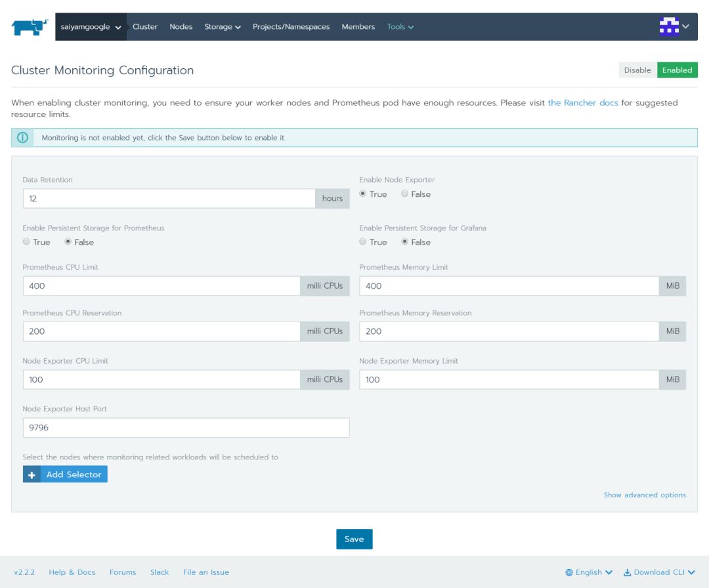This screenshot has width=709, height=588.
Task: Select False for Persistent Storage for Prometheus
Action: (68, 241)
